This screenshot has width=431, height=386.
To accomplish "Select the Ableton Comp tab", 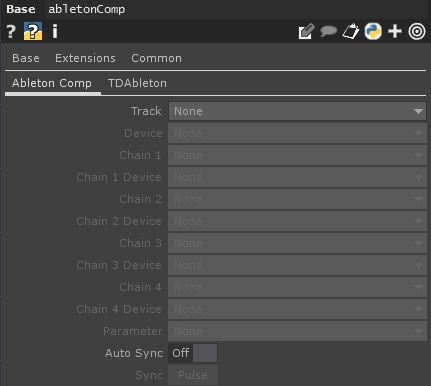I will [x=52, y=83].
